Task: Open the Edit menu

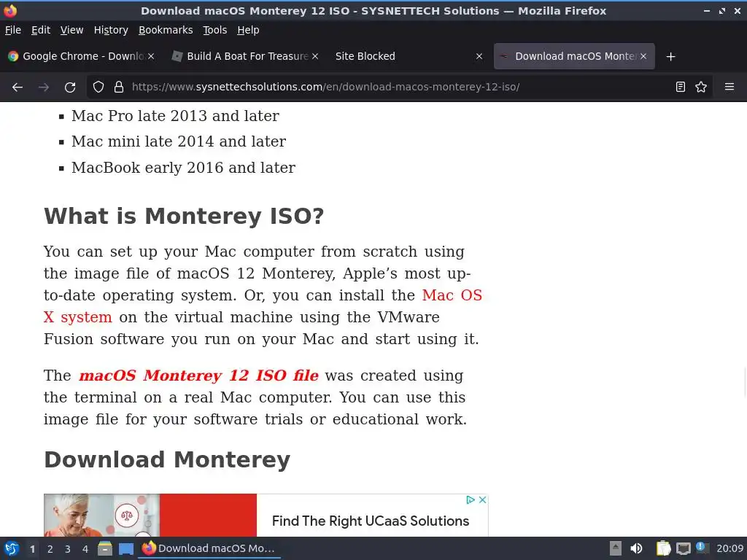Action: point(41,30)
